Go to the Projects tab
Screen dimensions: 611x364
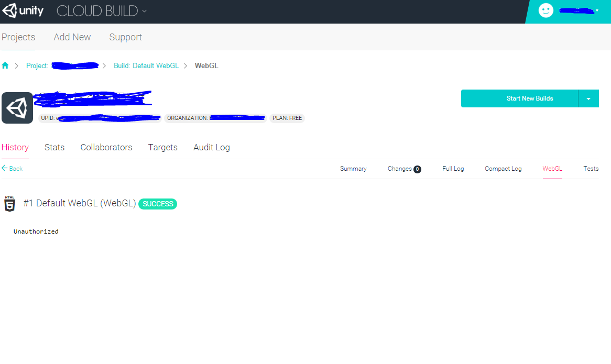coord(18,37)
